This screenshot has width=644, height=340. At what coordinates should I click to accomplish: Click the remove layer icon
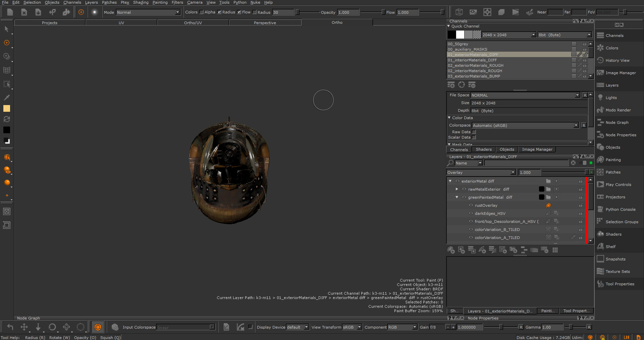544,250
